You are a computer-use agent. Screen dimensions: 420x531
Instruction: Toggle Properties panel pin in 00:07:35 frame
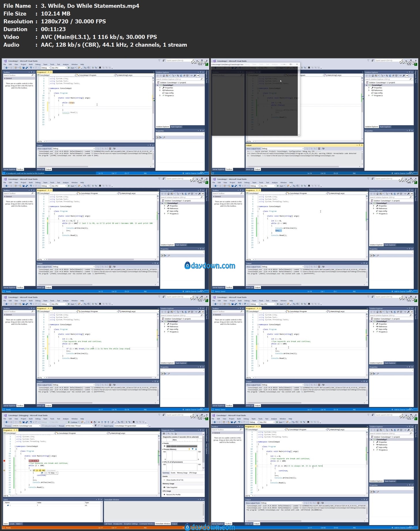(x=410, y=367)
